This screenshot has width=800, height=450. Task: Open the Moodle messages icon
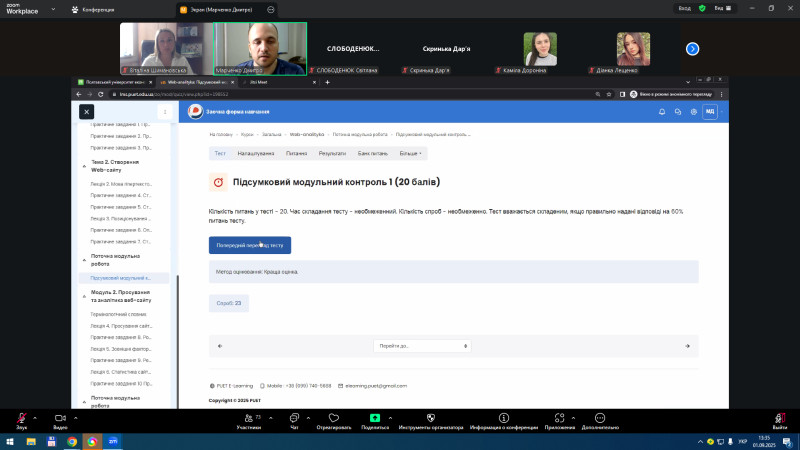tap(678, 112)
